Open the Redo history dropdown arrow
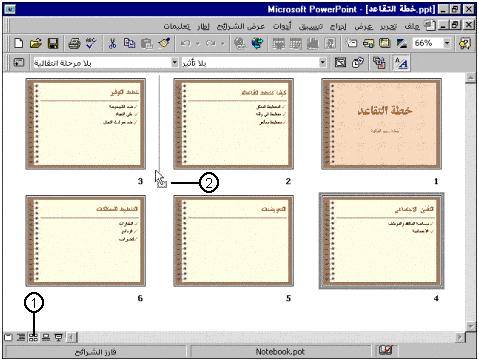This screenshot has height=361, width=479. tap(223, 43)
